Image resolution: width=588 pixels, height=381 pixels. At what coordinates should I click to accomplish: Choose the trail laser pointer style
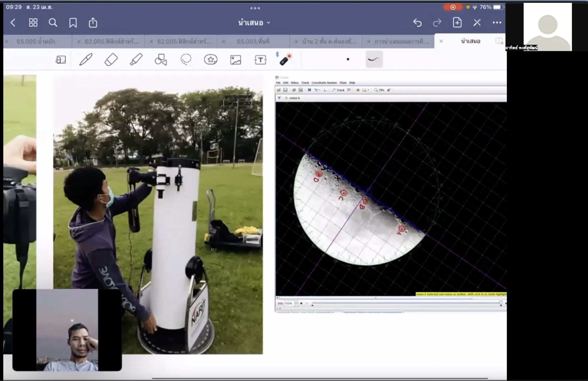(374, 59)
